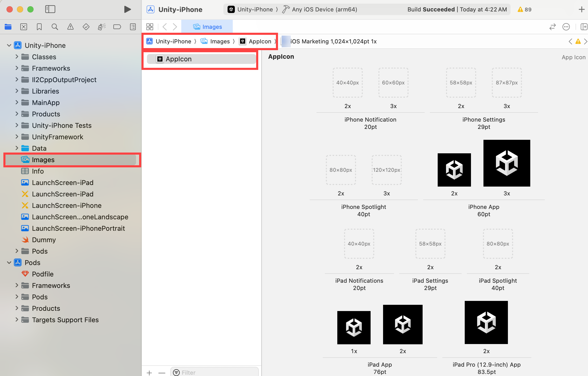This screenshot has height=376, width=588.
Task: Click the Run play button
Action: (x=127, y=10)
